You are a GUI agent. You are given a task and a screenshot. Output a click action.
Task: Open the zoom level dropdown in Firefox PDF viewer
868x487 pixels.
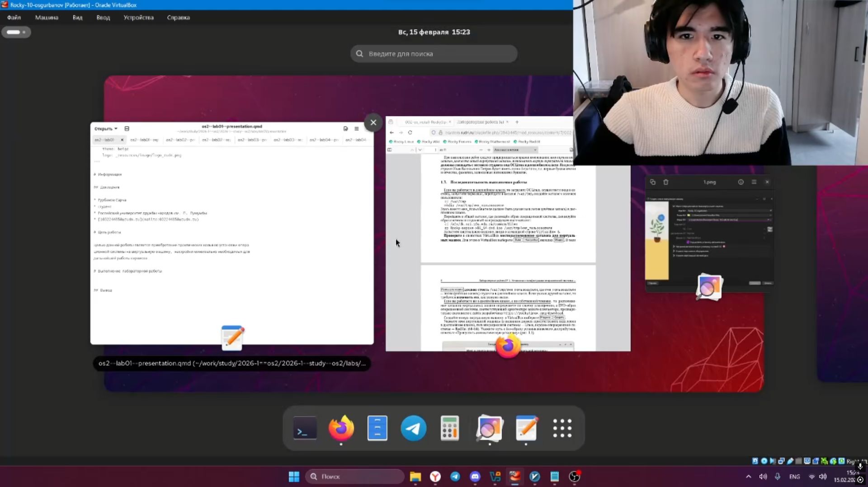tap(515, 150)
